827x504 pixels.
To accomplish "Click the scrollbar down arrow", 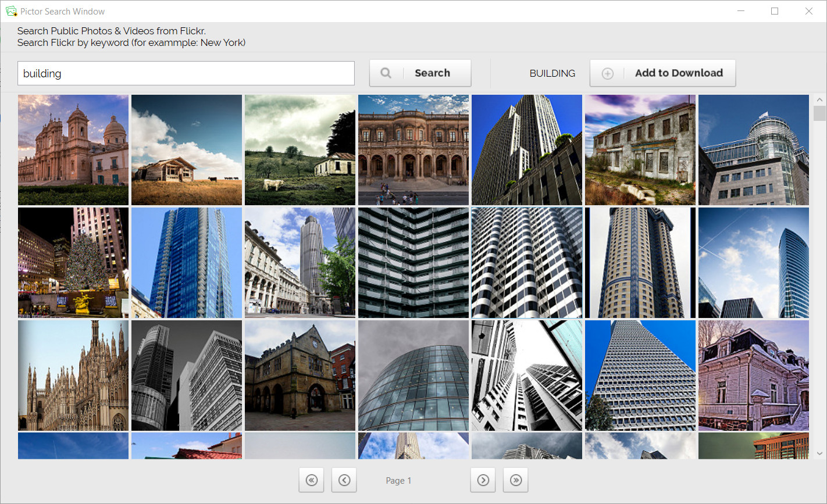I will [819, 453].
